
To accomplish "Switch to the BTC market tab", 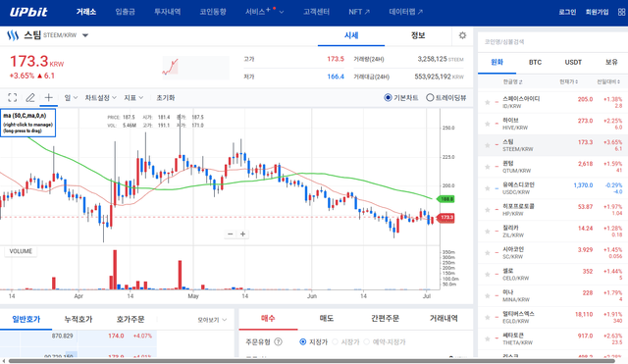I will point(535,63).
